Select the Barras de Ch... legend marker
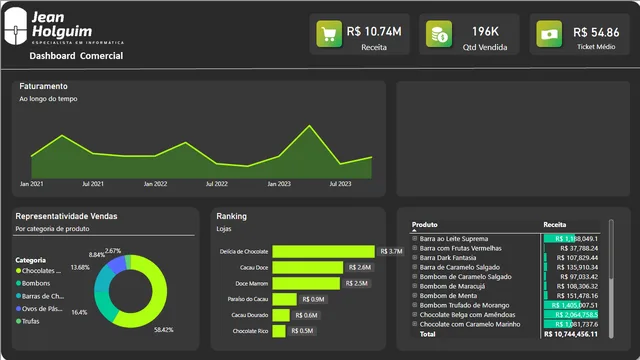 click(x=18, y=296)
